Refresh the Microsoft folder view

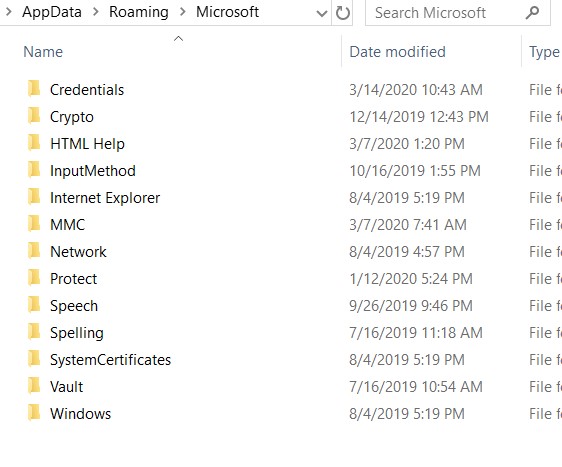pyautogui.click(x=343, y=13)
